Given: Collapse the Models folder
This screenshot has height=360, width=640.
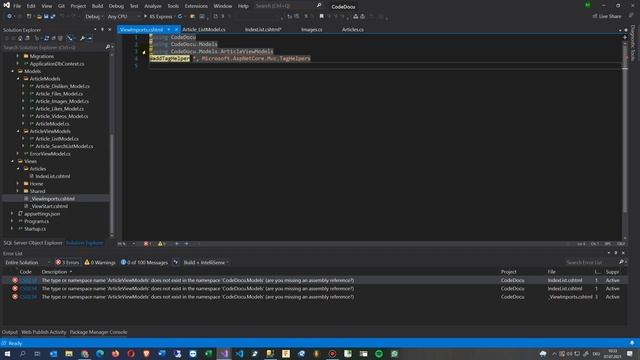Looking at the screenshot, I should tap(13, 71).
